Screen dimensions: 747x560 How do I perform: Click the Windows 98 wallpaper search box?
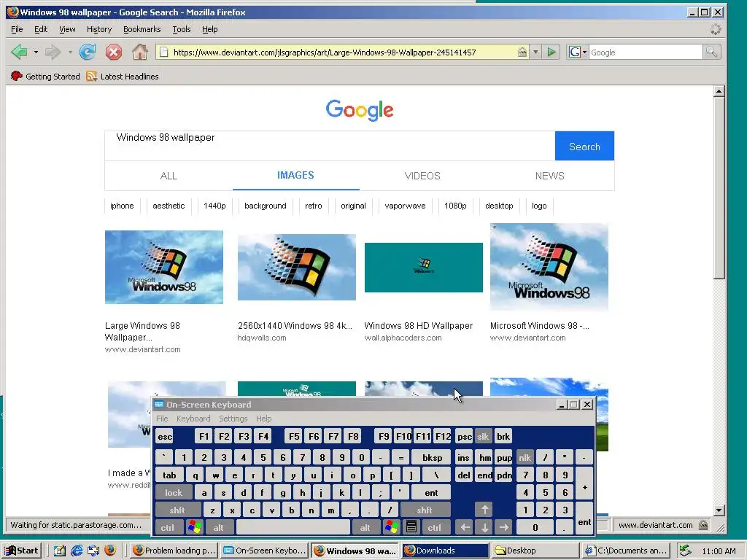(x=330, y=146)
